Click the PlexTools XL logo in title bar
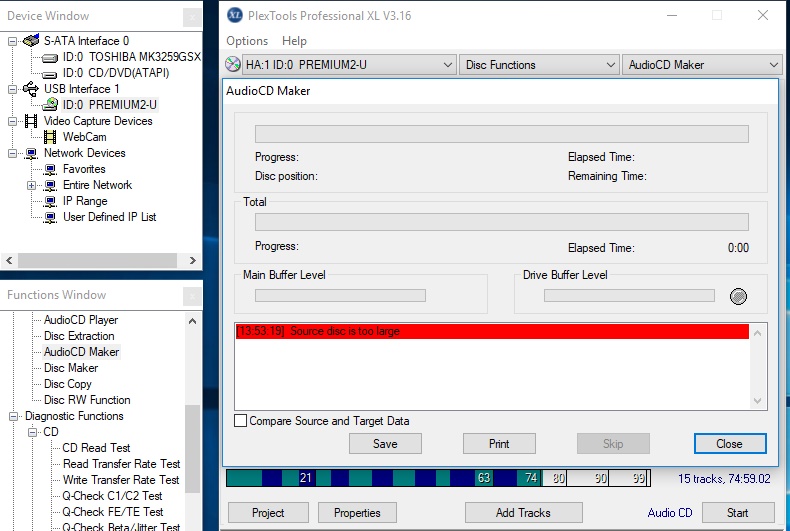 click(234, 15)
